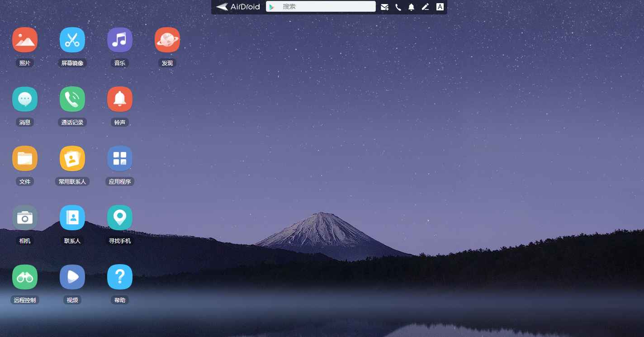The height and width of the screenshot is (337, 644).
Task: Open 消息 to view messages
Action: click(25, 99)
